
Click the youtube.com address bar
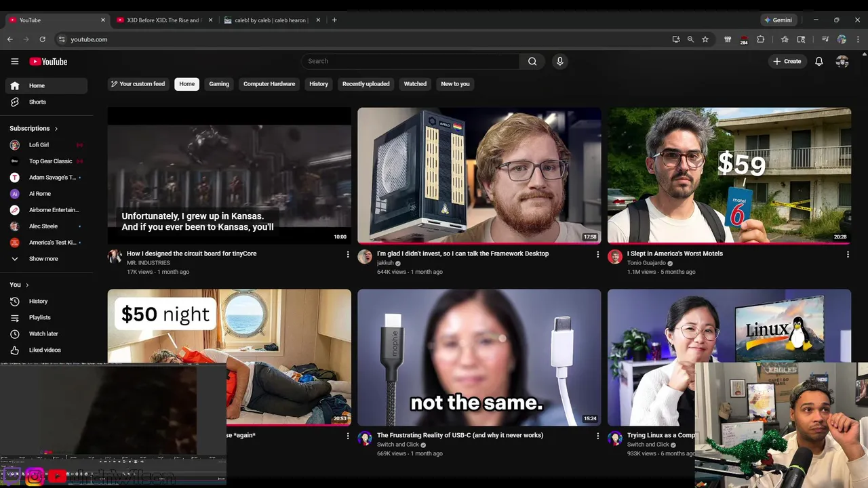click(x=366, y=39)
